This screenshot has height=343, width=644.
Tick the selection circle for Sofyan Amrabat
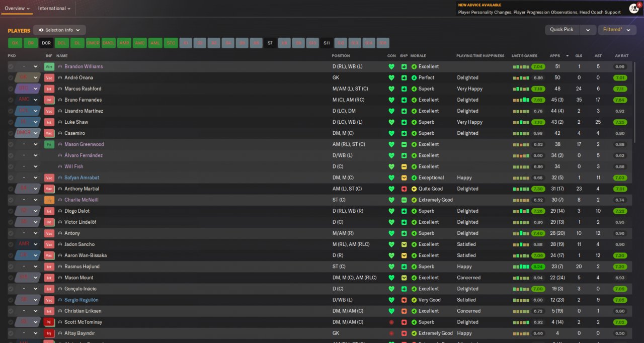pyautogui.click(x=11, y=178)
